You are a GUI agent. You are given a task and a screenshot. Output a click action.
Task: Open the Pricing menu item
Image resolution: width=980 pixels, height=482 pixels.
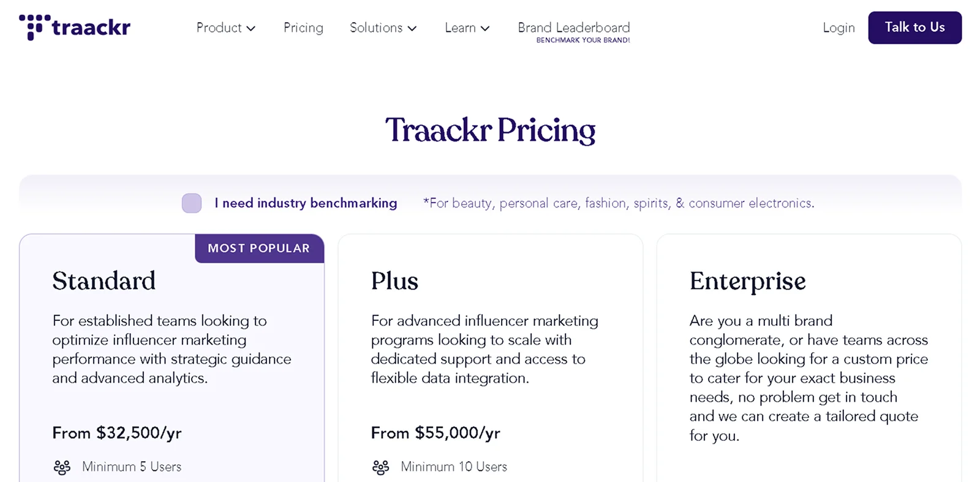[x=303, y=28]
